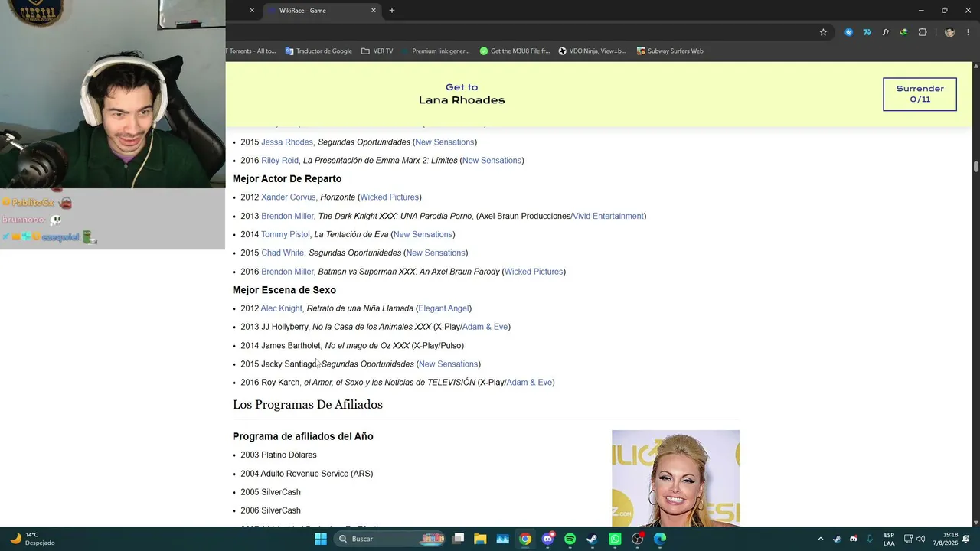980x551 pixels.
Task: Open Wicked Pictures link in Batman vs Superman row
Action: [x=534, y=272]
